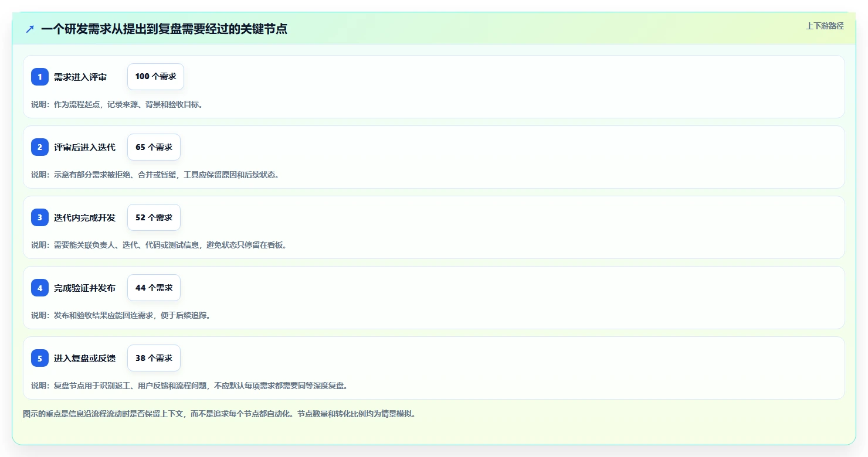The width and height of the screenshot is (868, 457).
Task: Click the 上下游路径 label
Action: [825, 26]
